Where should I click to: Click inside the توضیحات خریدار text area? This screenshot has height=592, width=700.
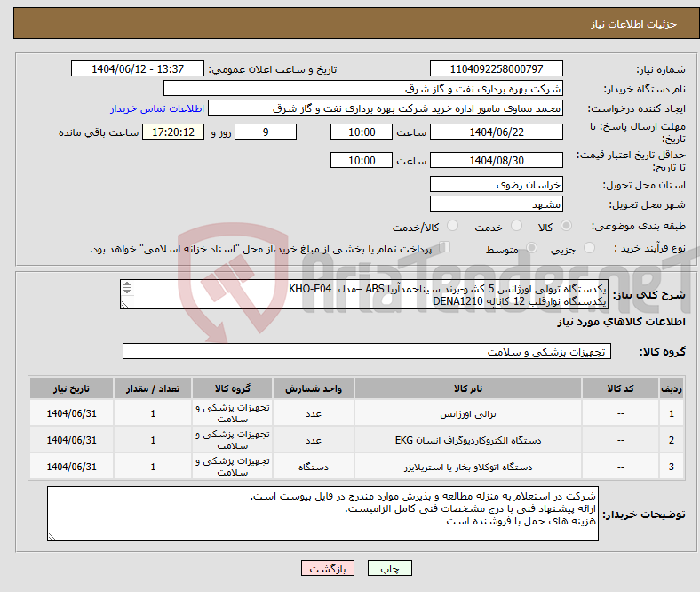click(324, 513)
